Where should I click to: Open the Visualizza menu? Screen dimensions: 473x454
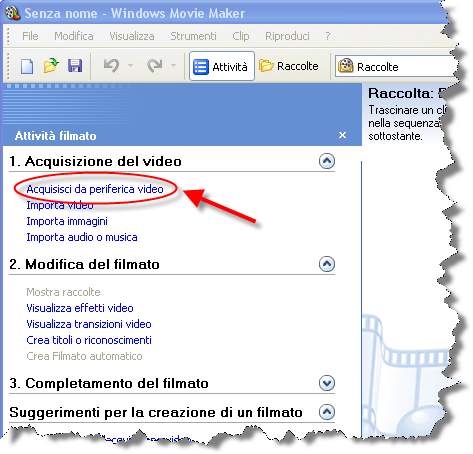[x=132, y=36]
